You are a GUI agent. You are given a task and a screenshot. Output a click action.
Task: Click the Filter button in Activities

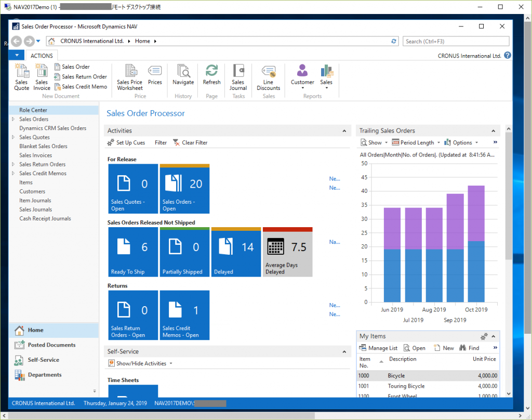tap(161, 142)
